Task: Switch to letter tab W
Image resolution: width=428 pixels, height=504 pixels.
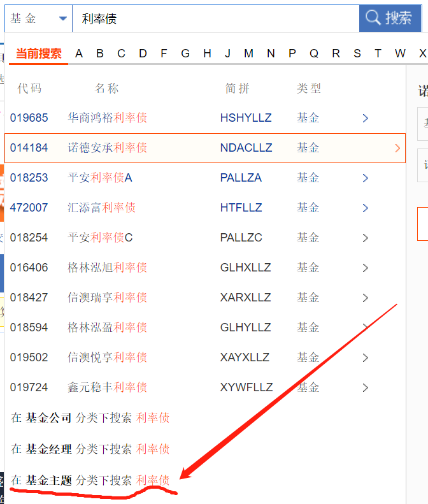Action: (400, 54)
